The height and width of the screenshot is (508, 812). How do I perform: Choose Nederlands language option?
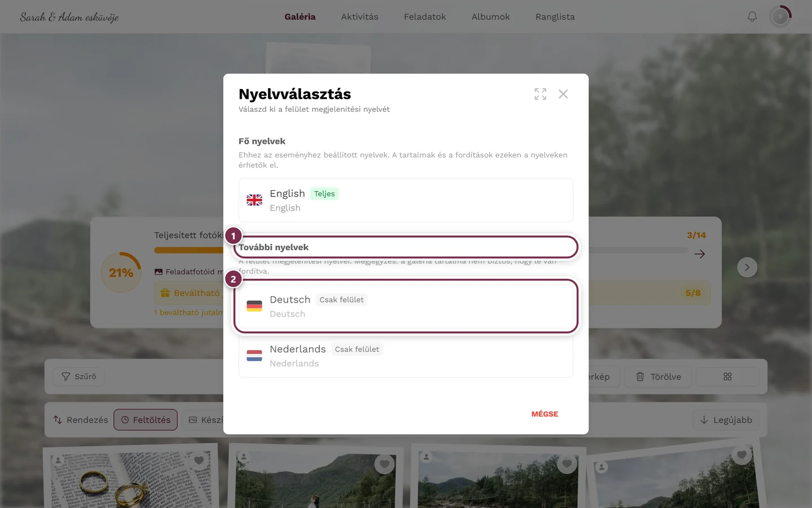click(x=406, y=356)
